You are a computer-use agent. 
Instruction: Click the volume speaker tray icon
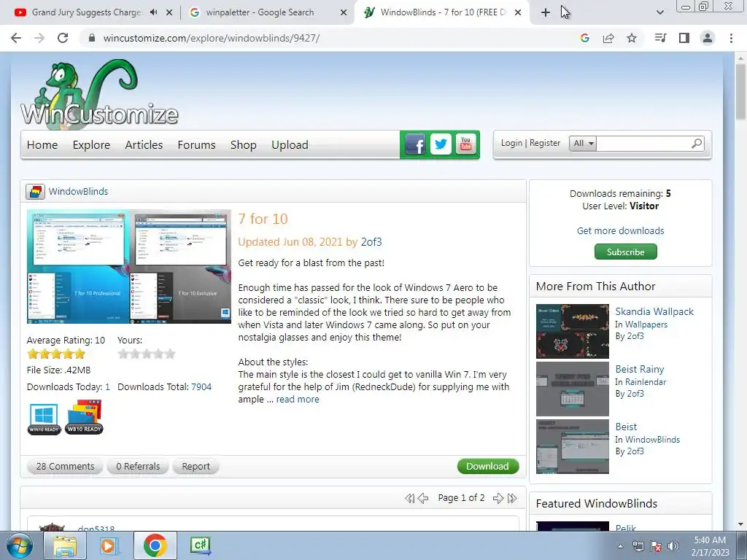[x=673, y=546]
